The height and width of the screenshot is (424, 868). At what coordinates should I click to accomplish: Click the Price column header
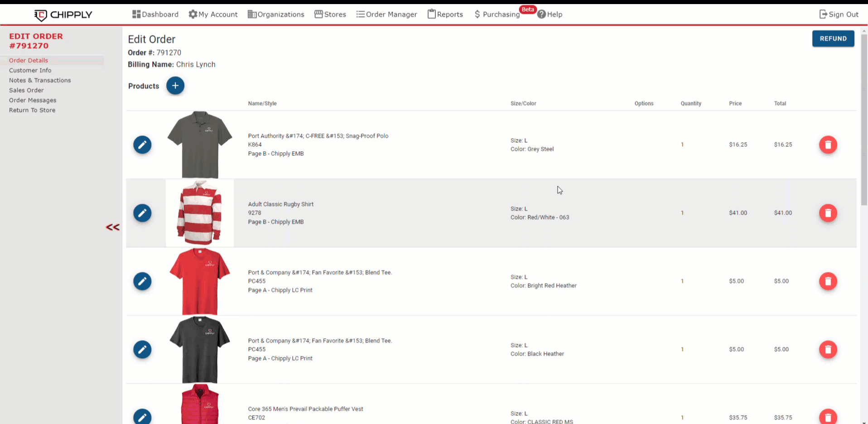point(735,103)
